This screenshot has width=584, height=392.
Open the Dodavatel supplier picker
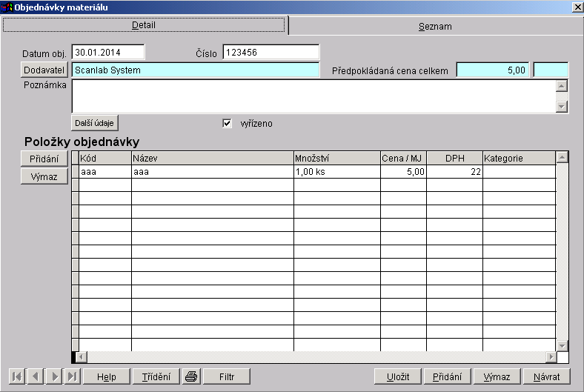click(44, 70)
